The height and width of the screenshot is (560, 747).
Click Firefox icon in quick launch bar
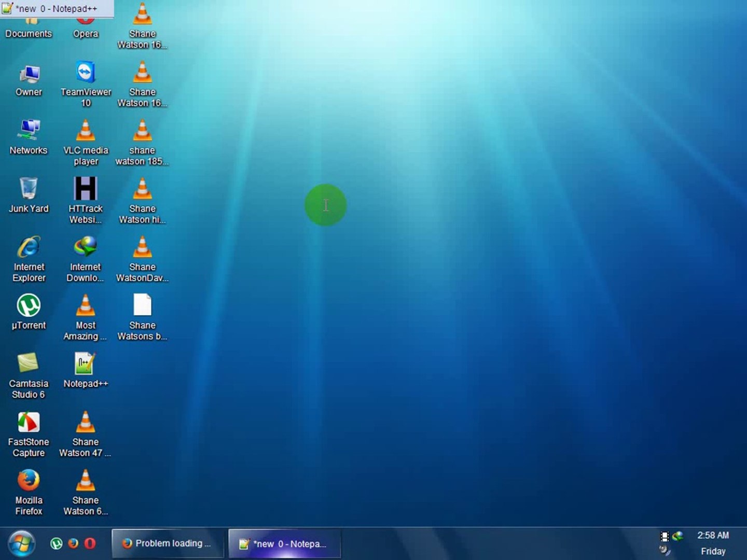(x=73, y=543)
